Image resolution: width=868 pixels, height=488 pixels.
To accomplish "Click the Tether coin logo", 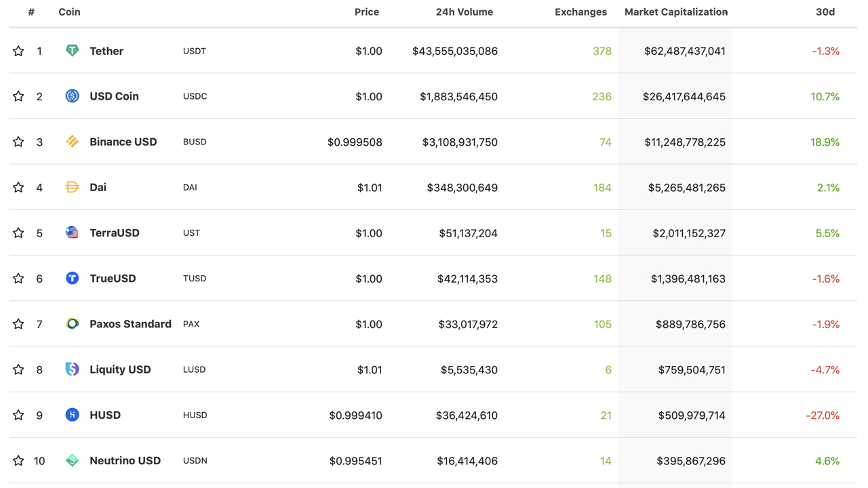I will pos(72,51).
